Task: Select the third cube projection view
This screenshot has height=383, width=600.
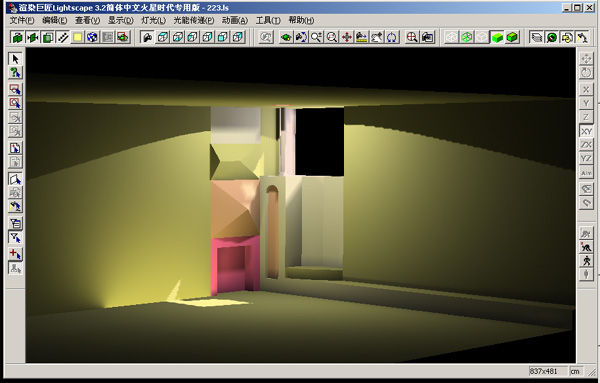Action: pyautogui.click(x=192, y=37)
